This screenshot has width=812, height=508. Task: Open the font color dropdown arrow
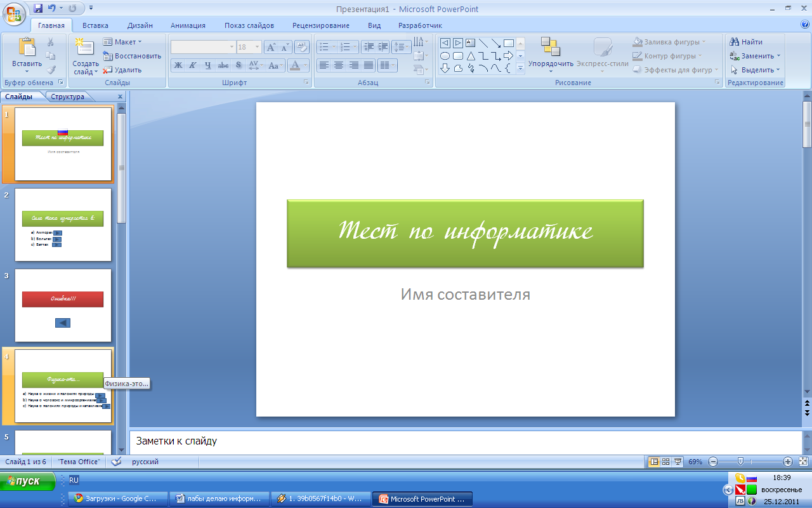coord(305,65)
